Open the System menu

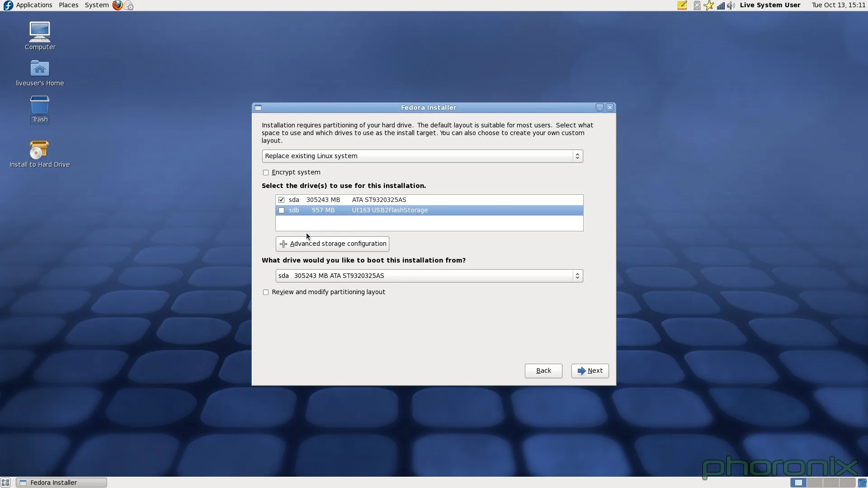tap(96, 5)
